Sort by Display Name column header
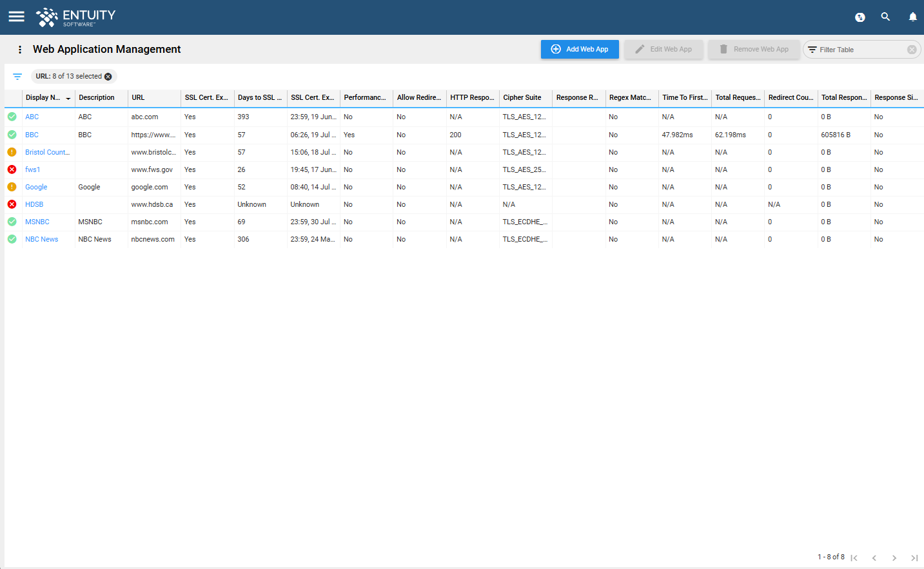Viewport: 924px width, 569px height. point(48,98)
